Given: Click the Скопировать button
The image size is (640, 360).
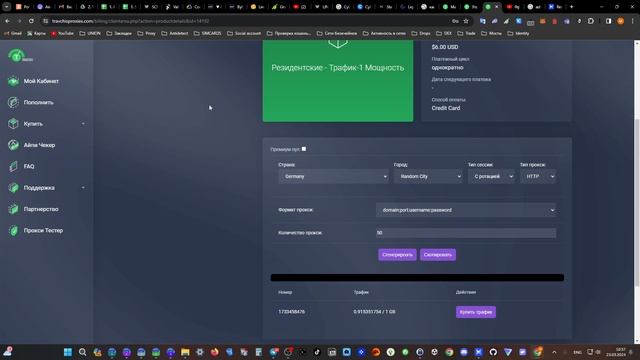Looking at the screenshot, I should click(x=438, y=255).
